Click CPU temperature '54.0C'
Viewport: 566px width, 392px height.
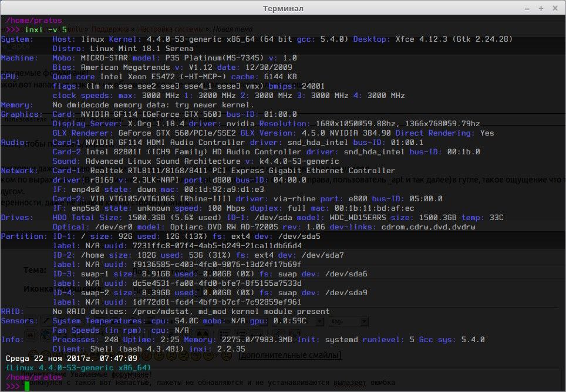[186, 320]
